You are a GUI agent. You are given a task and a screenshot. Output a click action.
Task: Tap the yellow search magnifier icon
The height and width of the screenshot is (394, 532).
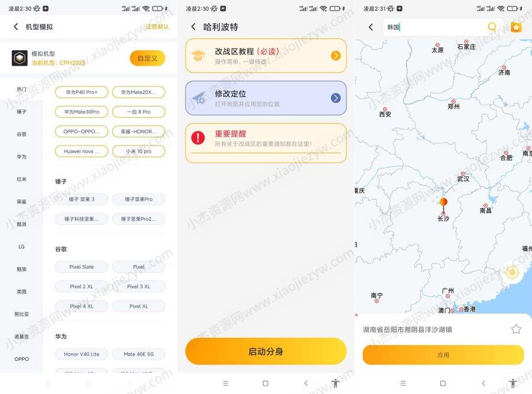492,27
